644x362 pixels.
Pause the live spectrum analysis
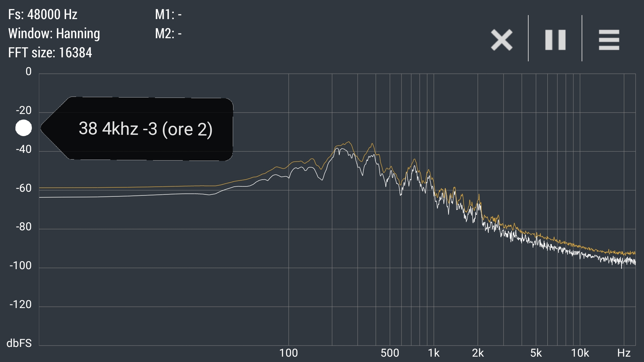(x=555, y=40)
